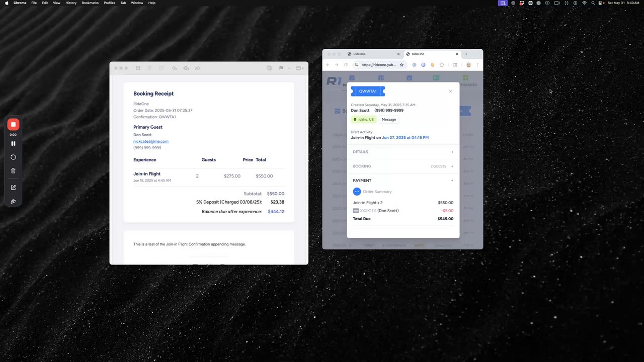
Task: Open the File menu
Action: (34, 3)
